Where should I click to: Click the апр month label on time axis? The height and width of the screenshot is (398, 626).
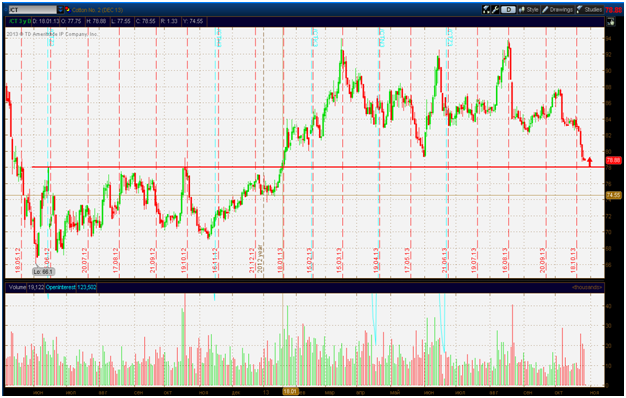click(x=361, y=393)
